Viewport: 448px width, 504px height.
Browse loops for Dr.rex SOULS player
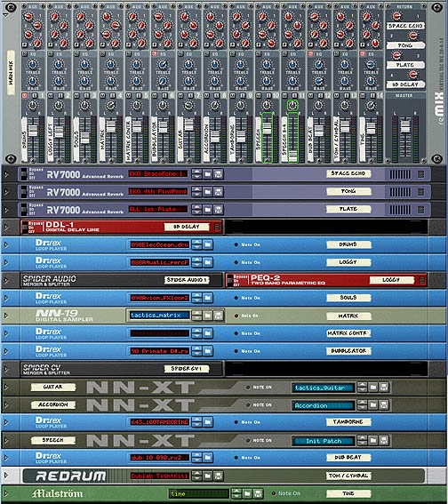[x=208, y=298]
